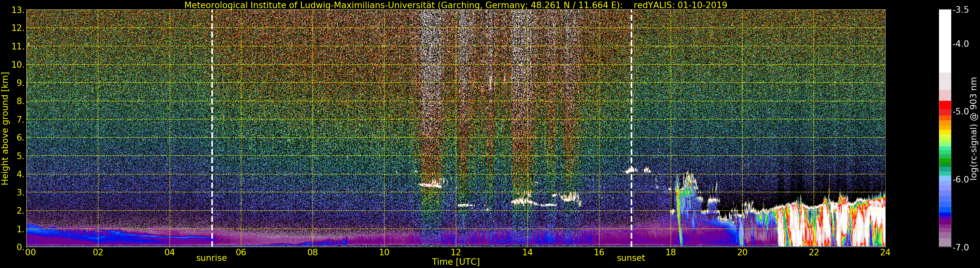
Task: Click the height tick label 1
Action: (x=21, y=229)
